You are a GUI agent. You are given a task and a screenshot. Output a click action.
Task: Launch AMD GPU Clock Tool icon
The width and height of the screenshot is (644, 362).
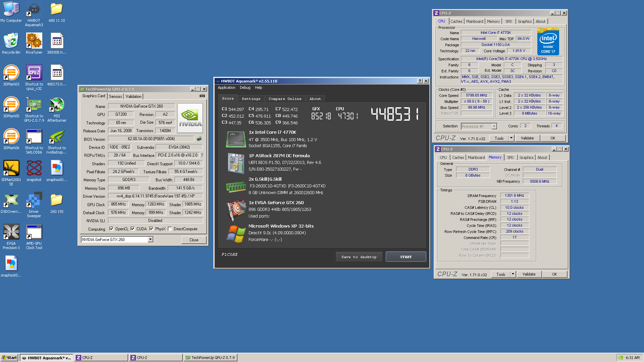[x=34, y=237]
